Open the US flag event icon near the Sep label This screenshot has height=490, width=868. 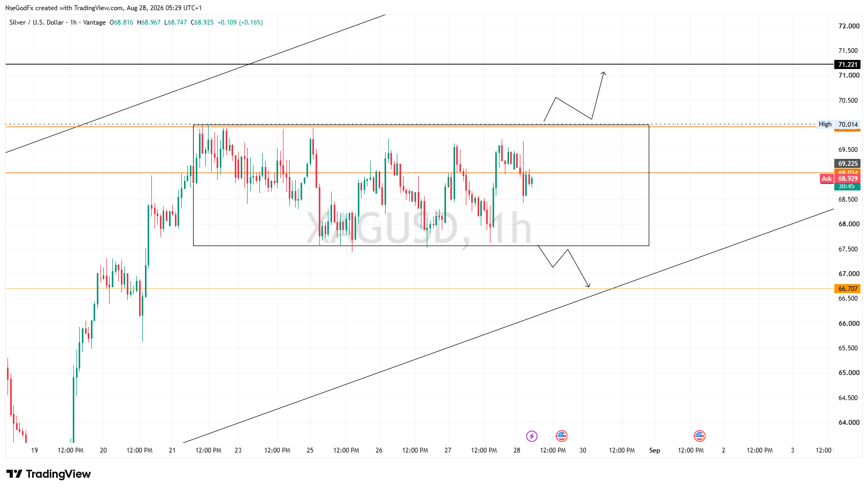click(700, 436)
